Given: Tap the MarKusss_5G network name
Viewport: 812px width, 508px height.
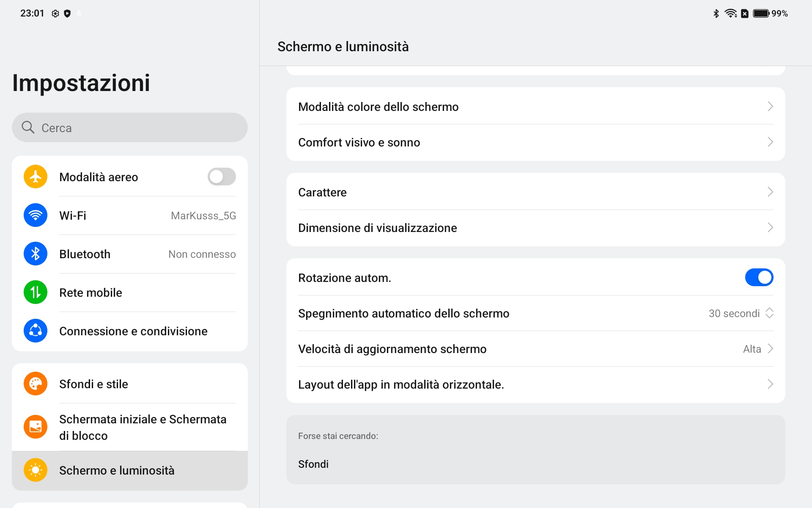Looking at the screenshot, I should coord(203,215).
